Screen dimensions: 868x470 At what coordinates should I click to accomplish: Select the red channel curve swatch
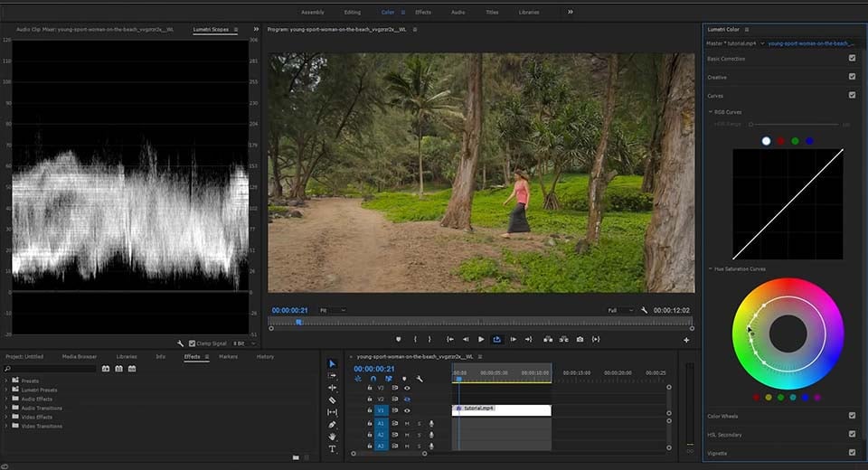tap(780, 141)
